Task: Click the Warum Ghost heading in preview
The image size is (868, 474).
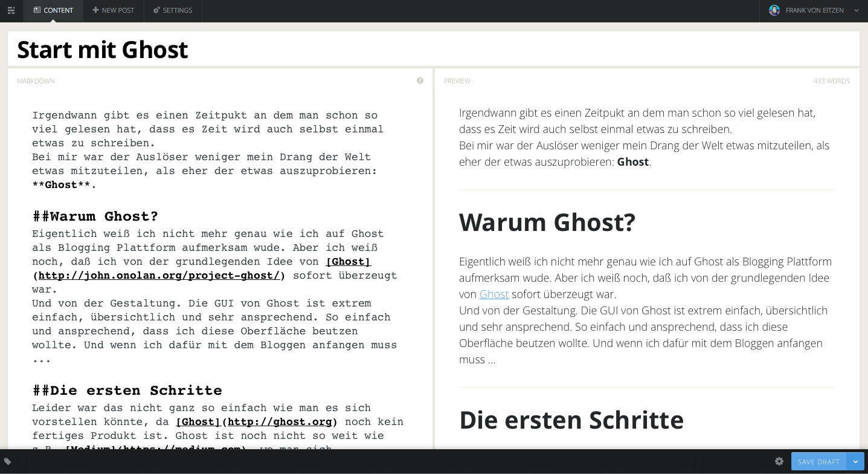Action: (x=547, y=222)
